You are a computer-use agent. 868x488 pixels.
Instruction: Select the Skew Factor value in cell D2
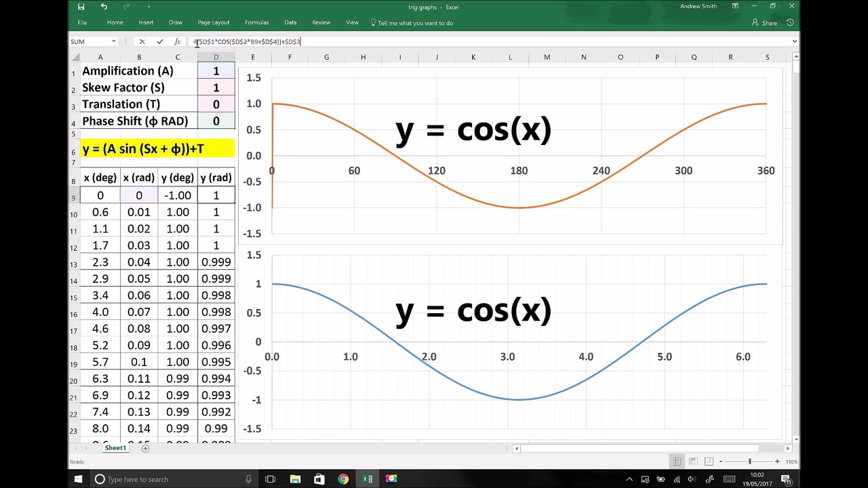click(x=216, y=87)
